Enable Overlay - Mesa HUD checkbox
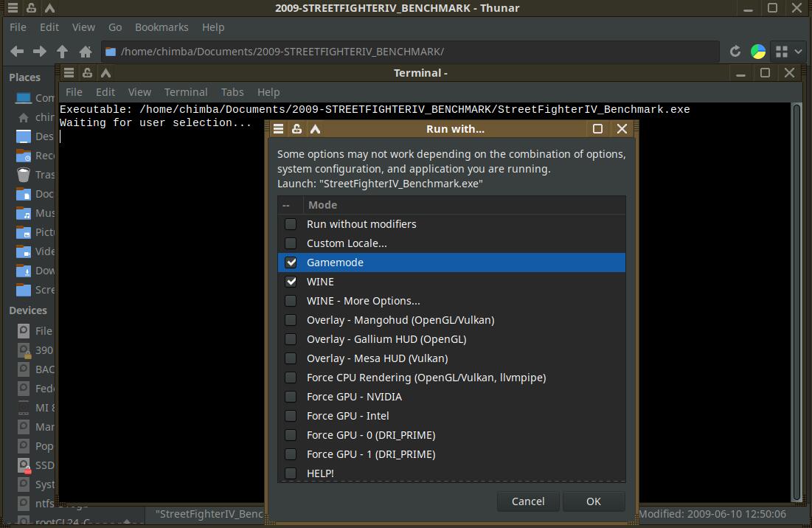 pyautogui.click(x=291, y=358)
